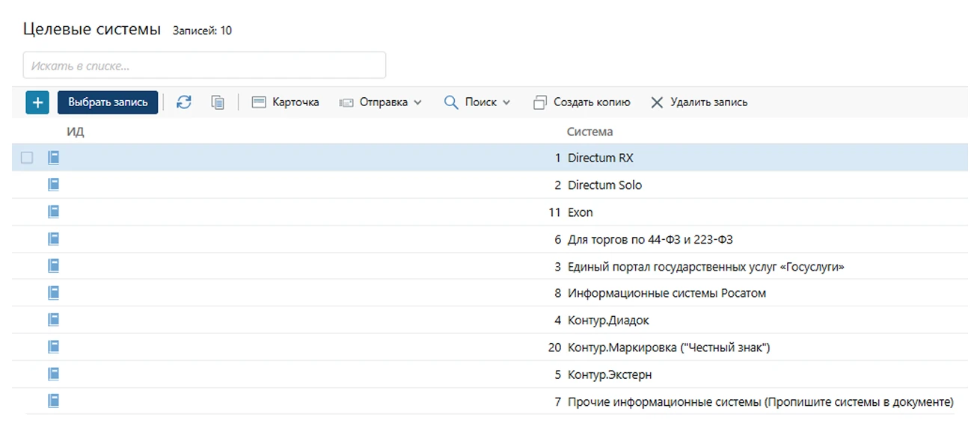Image resolution: width=980 pixels, height=432 pixels.
Task: Sort by the Система column header
Action: click(589, 132)
